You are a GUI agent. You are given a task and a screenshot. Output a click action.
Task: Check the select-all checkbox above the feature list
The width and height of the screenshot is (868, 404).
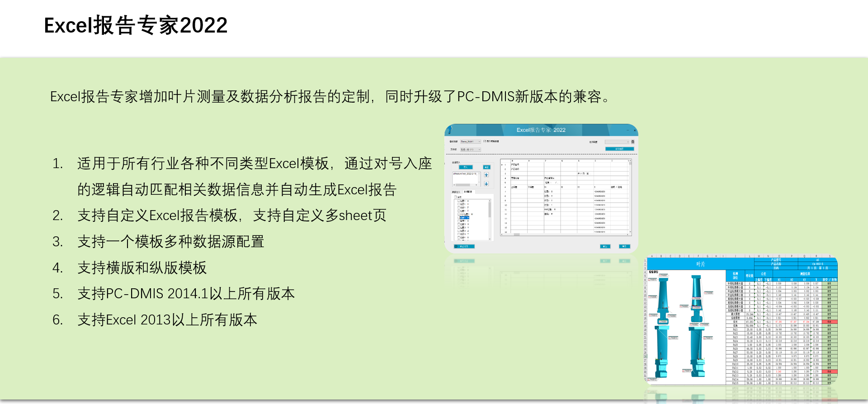(455, 197)
